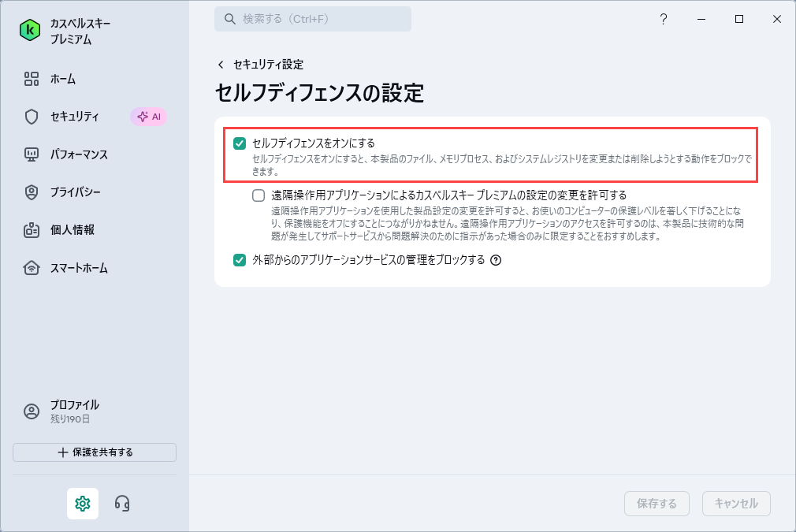This screenshot has width=796, height=532.
Task: Click the カスペルスキー プレミアム product title
Action: click(x=80, y=31)
